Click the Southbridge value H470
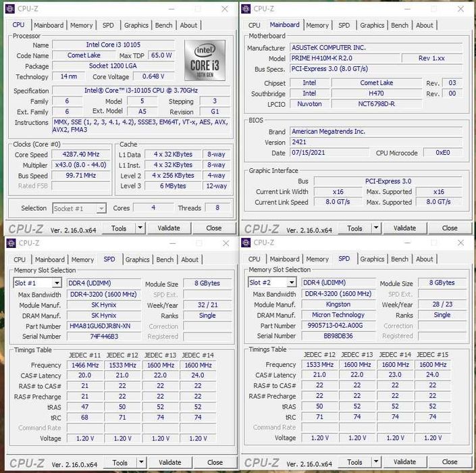Viewport: 476px width, 473px height. 377,93
